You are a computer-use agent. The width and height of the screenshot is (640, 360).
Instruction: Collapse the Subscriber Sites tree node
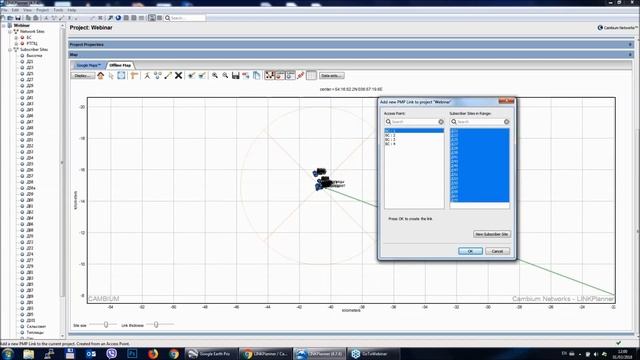(10, 49)
